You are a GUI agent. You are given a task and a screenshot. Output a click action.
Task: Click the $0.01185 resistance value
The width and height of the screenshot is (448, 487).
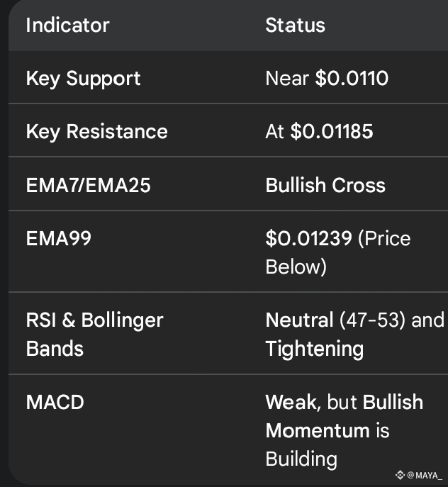click(332, 132)
